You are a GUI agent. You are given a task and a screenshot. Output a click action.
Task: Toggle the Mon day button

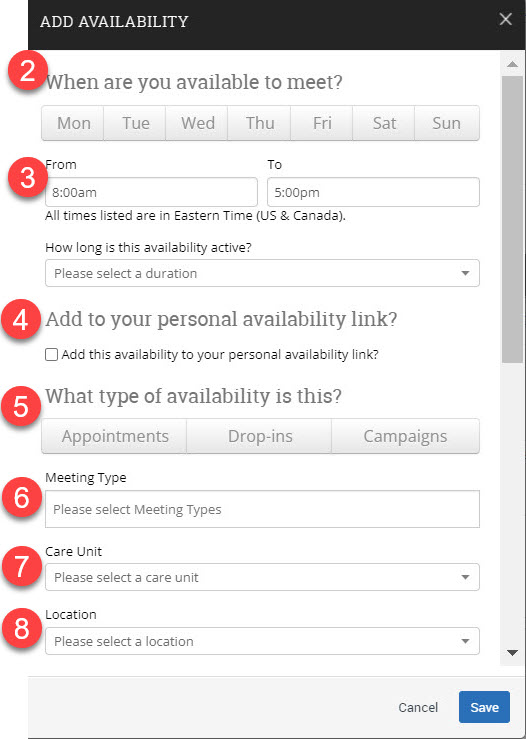tap(73, 123)
